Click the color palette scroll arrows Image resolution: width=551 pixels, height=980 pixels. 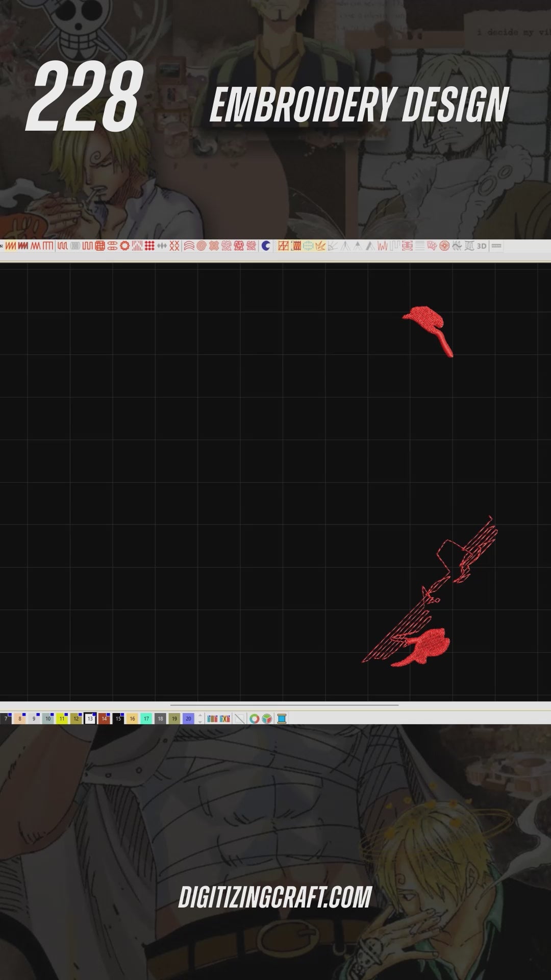(200, 719)
